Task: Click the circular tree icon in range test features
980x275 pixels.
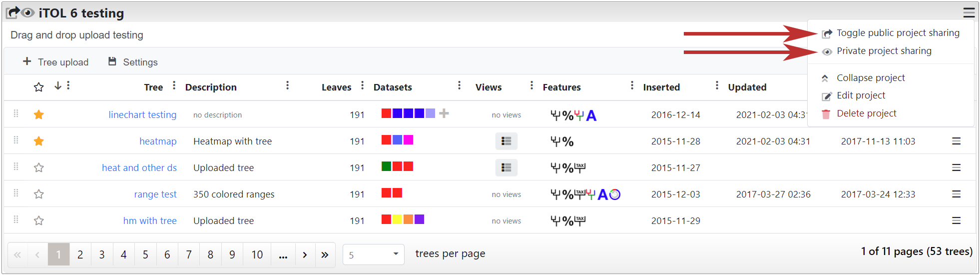Action: 615,194
